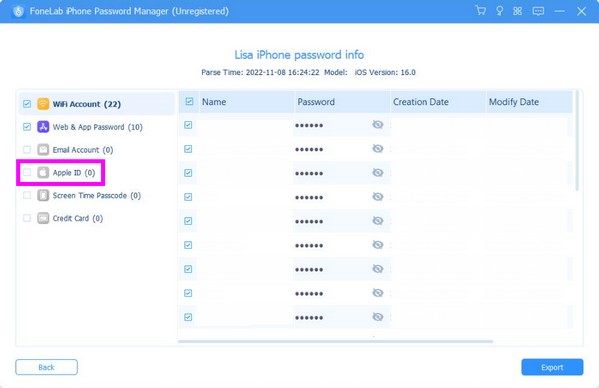The height and width of the screenshot is (388, 599).
Task: Select the Screen Time Passcode (0) category
Action: click(x=97, y=196)
